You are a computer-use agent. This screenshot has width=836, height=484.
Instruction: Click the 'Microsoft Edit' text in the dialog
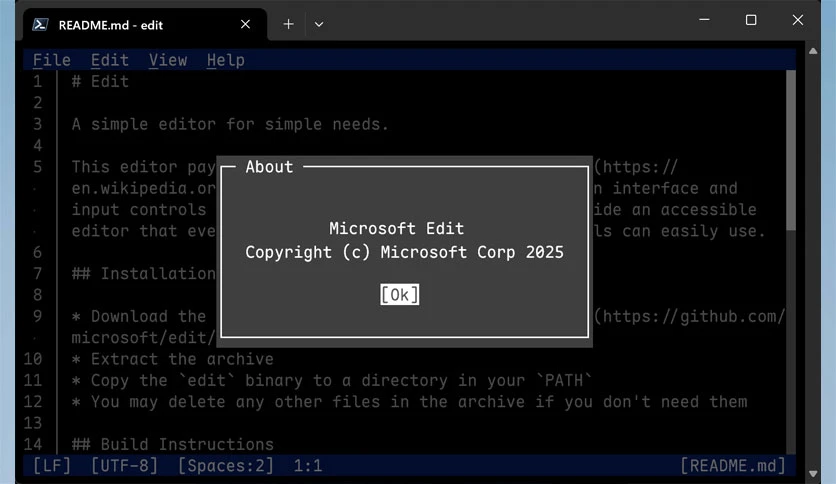[396, 229]
